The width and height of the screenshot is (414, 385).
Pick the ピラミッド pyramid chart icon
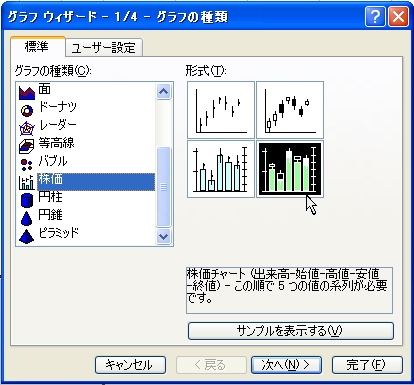click(27, 236)
